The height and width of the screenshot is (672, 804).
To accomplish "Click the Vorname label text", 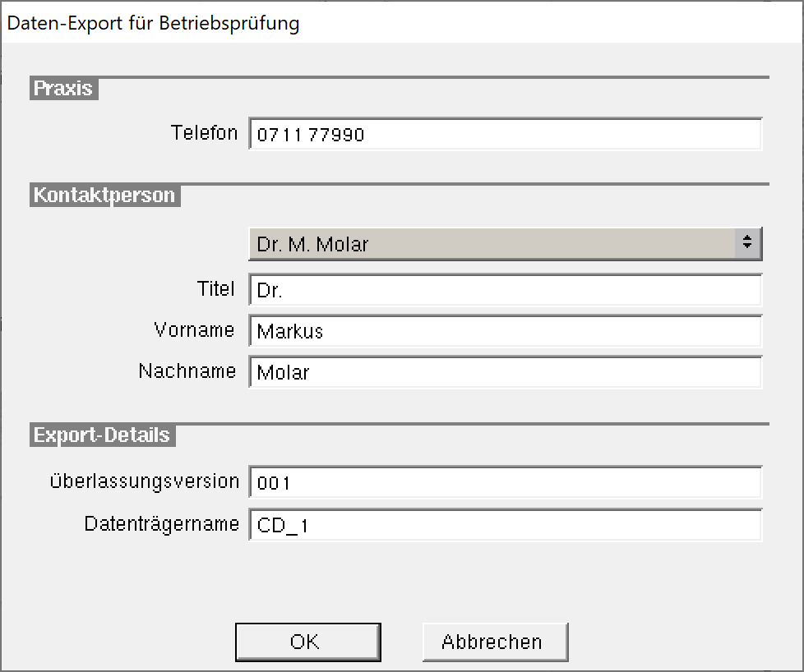I will pos(194,329).
